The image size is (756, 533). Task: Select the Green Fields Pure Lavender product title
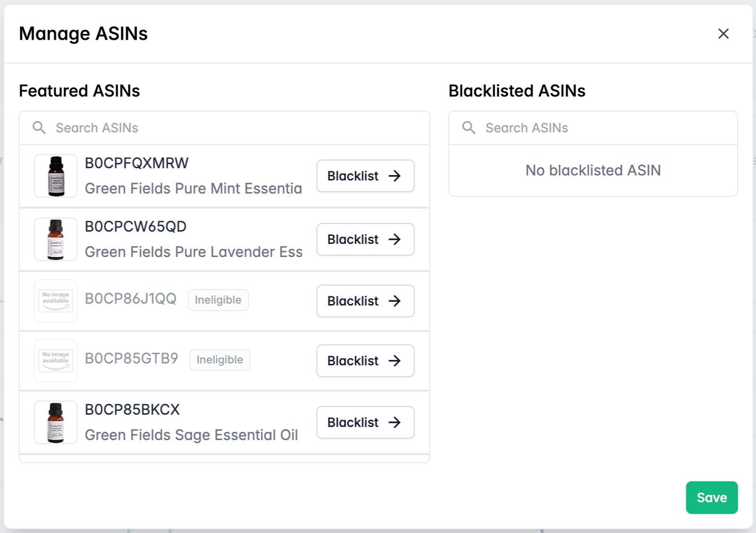click(x=193, y=252)
